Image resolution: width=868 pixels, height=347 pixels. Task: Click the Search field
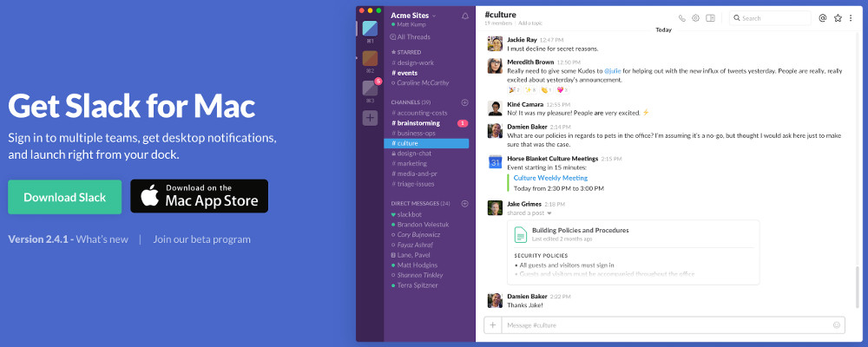point(770,18)
